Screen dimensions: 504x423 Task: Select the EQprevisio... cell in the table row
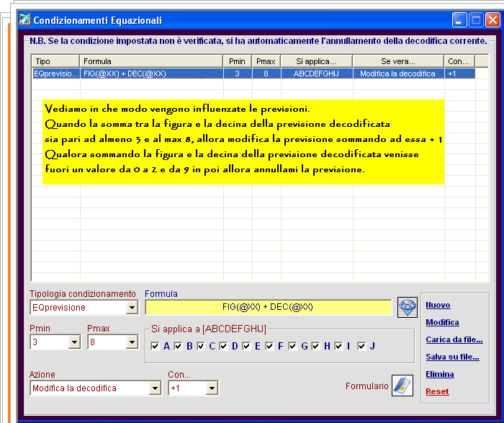[55, 74]
